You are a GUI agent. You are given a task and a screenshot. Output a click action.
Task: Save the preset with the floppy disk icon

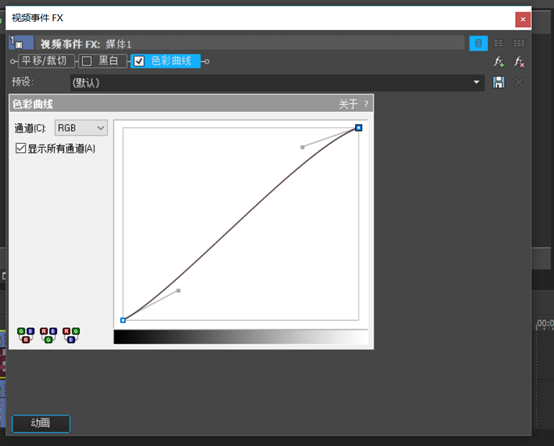(499, 82)
